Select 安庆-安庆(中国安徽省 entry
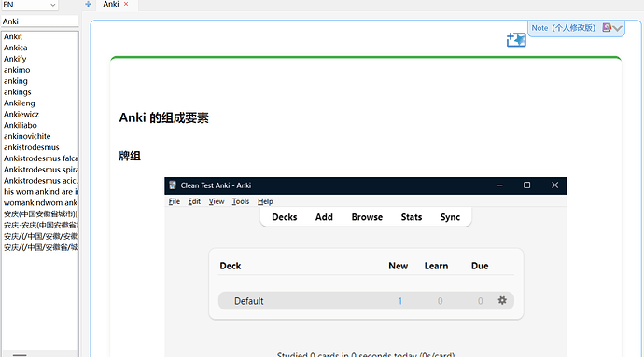The width and height of the screenshot is (644, 357). tap(41, 225)
